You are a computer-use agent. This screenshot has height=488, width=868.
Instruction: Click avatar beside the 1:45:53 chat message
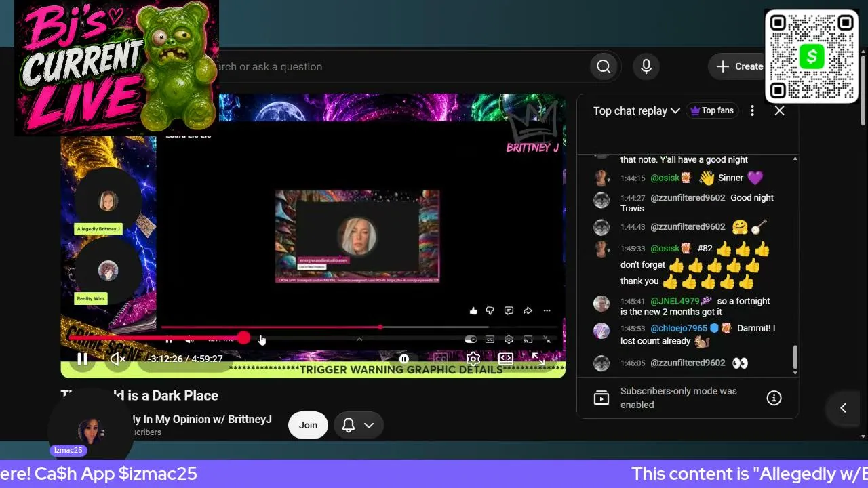pos(601,330)
